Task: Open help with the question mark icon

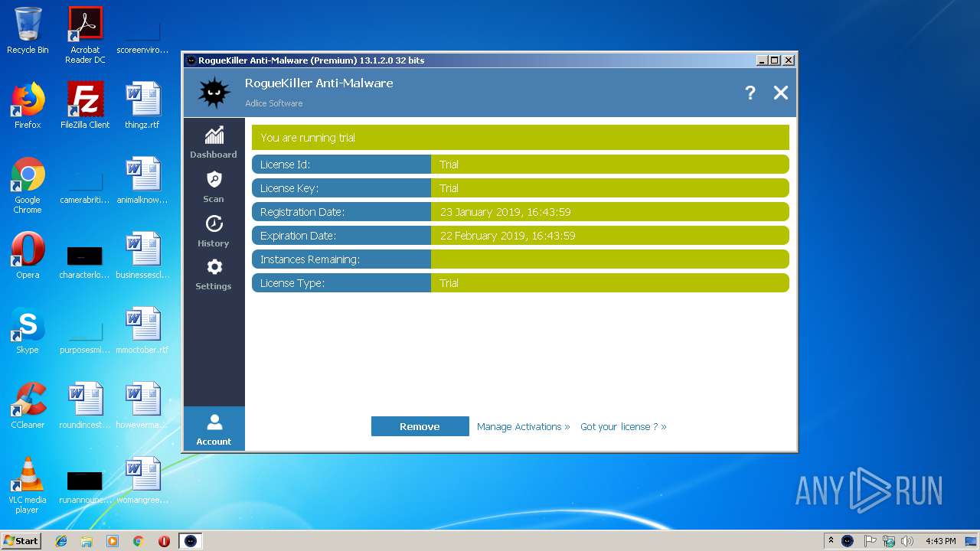Action: tap(750, 93)
